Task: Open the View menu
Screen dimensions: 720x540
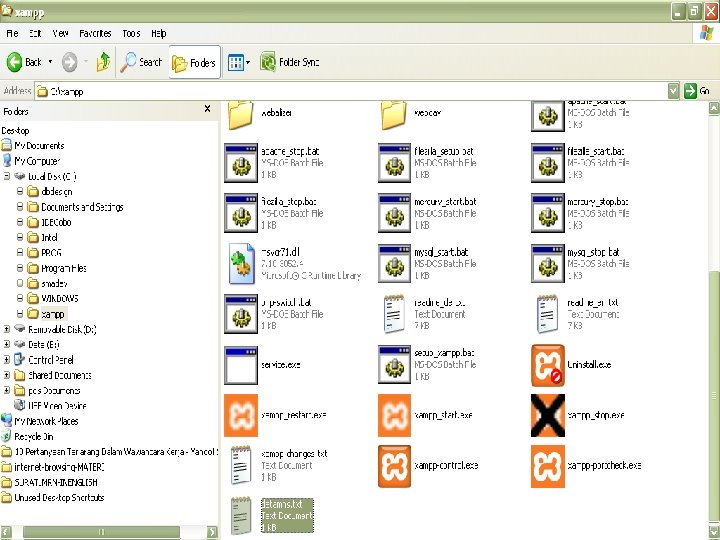Action: pyautogui.click(x=60, y=33)
